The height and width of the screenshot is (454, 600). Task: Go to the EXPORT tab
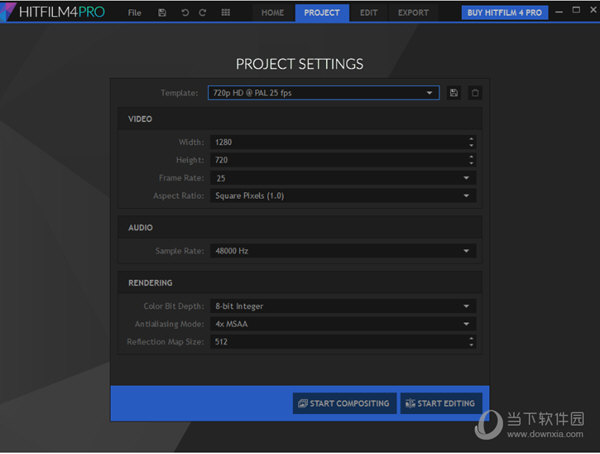(412, 13)
